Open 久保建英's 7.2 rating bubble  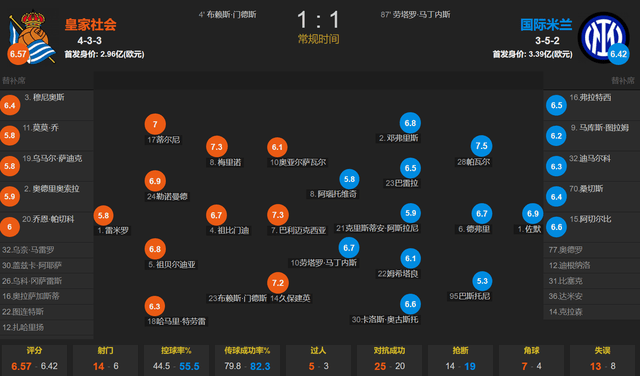coord(278,283)
